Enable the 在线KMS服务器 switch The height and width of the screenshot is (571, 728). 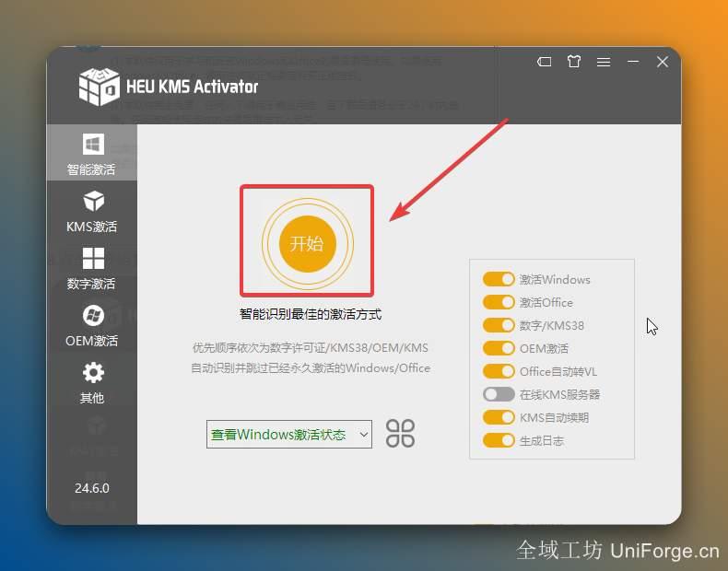499,394
